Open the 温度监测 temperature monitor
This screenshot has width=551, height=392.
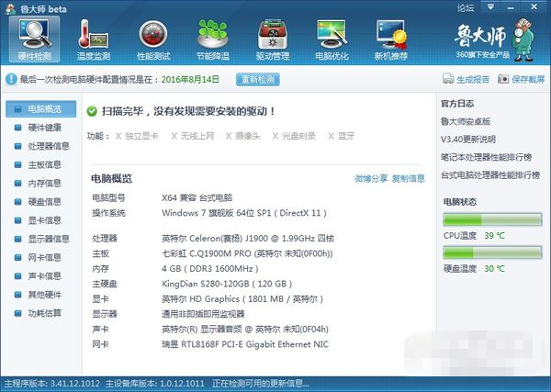[94, 39]
